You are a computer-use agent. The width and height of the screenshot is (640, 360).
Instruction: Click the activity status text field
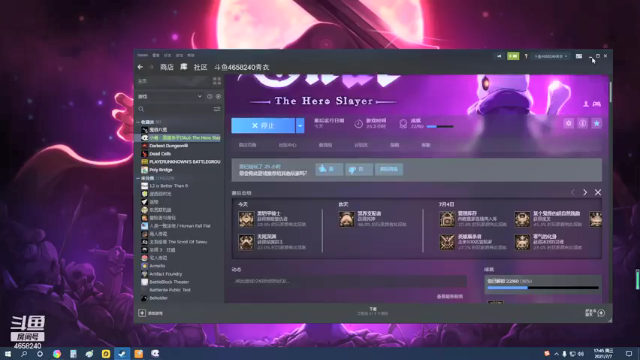pos(349,281)
